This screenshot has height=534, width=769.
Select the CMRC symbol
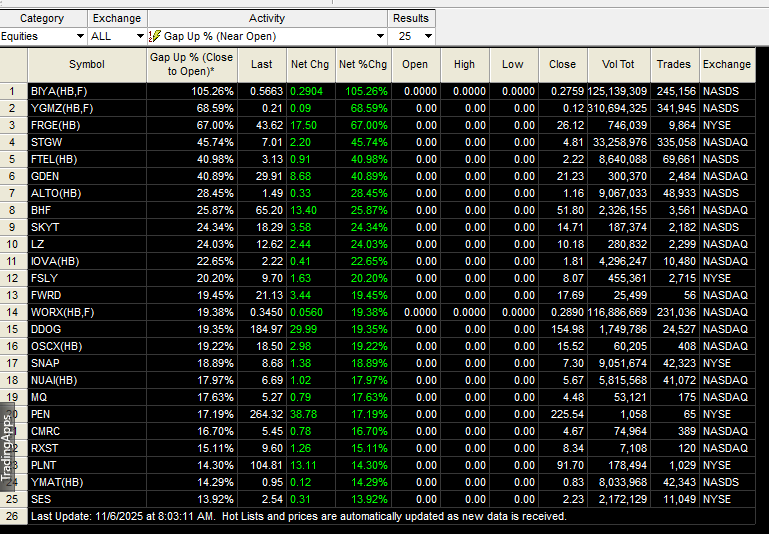pyautogui.click(x=45, y=432)
